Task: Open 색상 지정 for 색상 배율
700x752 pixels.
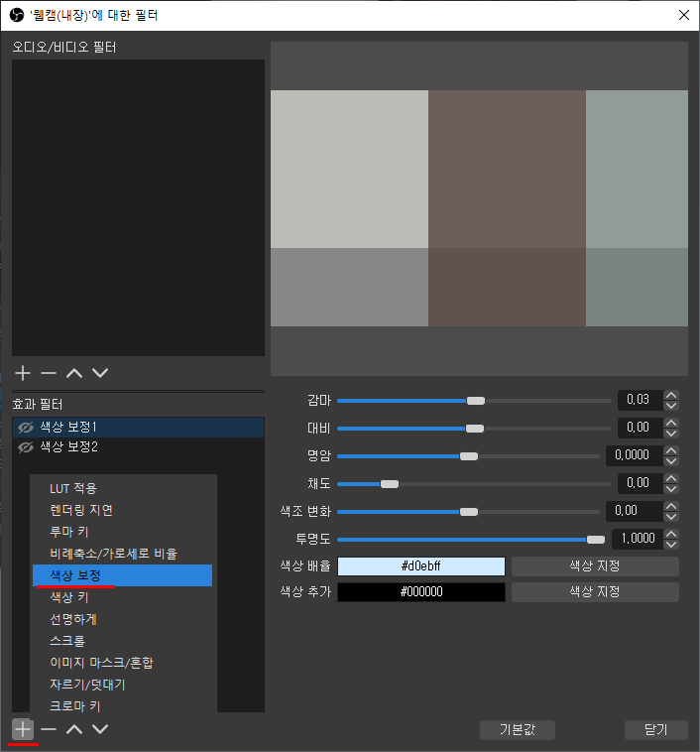Action: [x=595, y=565]
